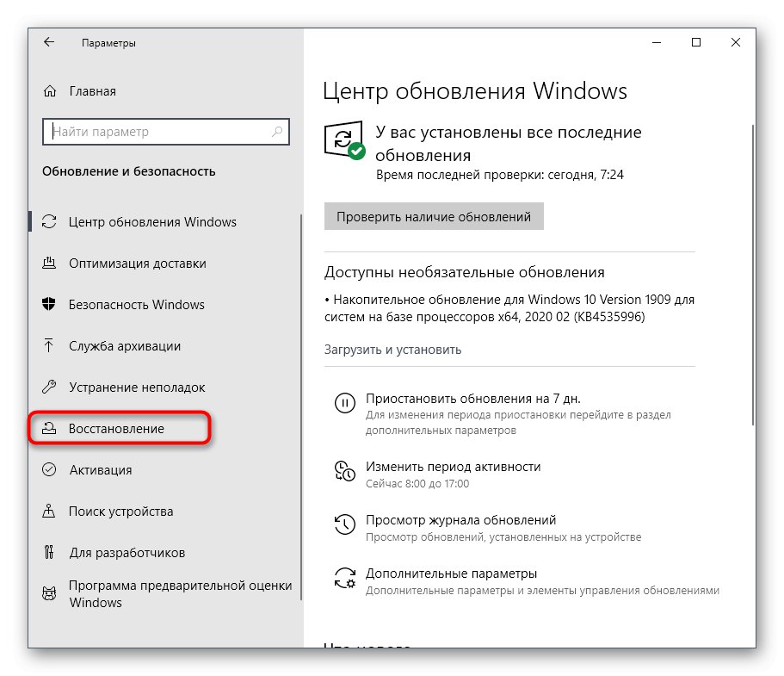Click the update history clock icon

(345, 524)
